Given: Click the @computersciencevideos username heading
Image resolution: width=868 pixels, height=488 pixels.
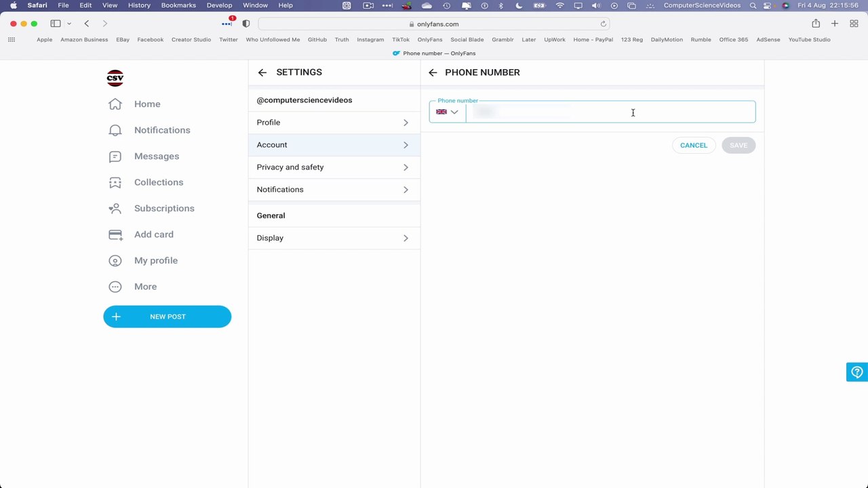Looking at the screenshot, I should (304, 100).
